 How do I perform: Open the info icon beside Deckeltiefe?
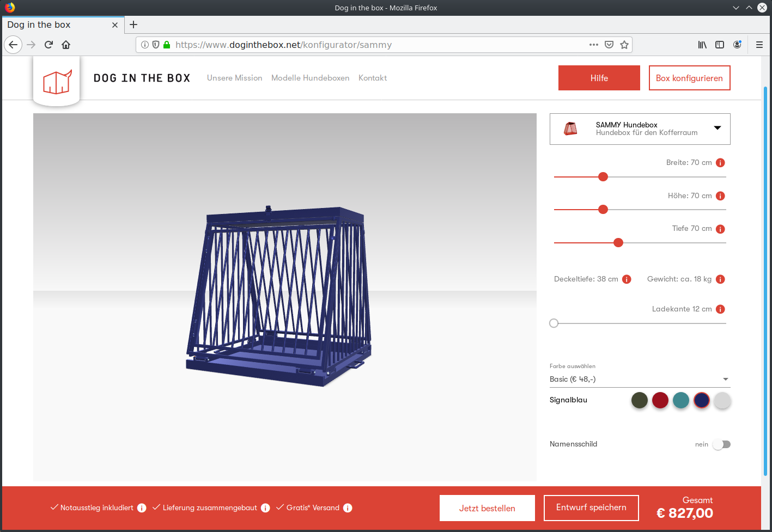coord(627,279)
